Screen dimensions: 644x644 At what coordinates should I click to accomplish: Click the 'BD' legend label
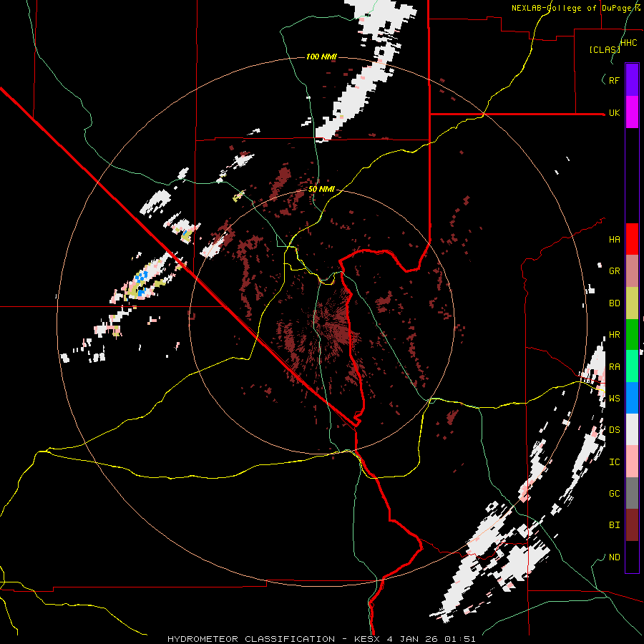(x=614, y=303)
